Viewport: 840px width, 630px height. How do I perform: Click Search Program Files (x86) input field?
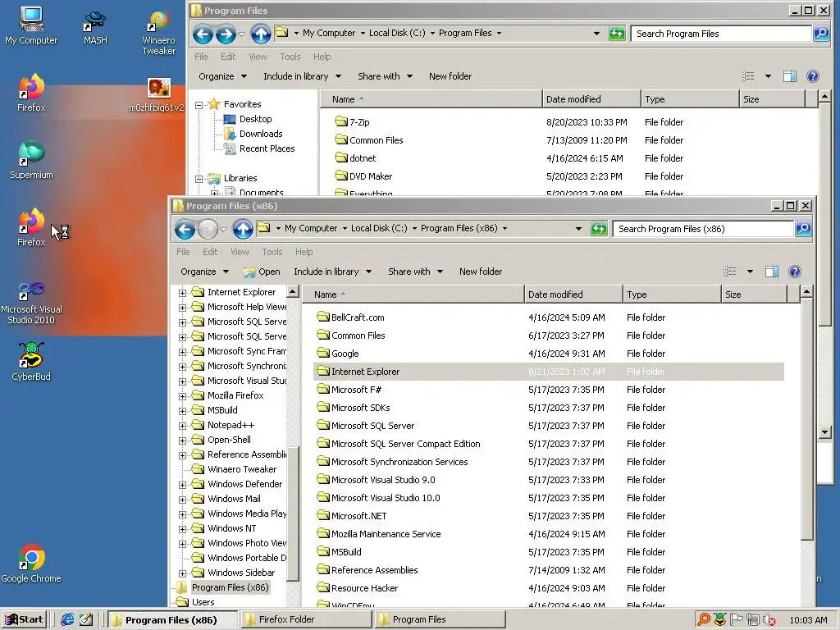703,229
